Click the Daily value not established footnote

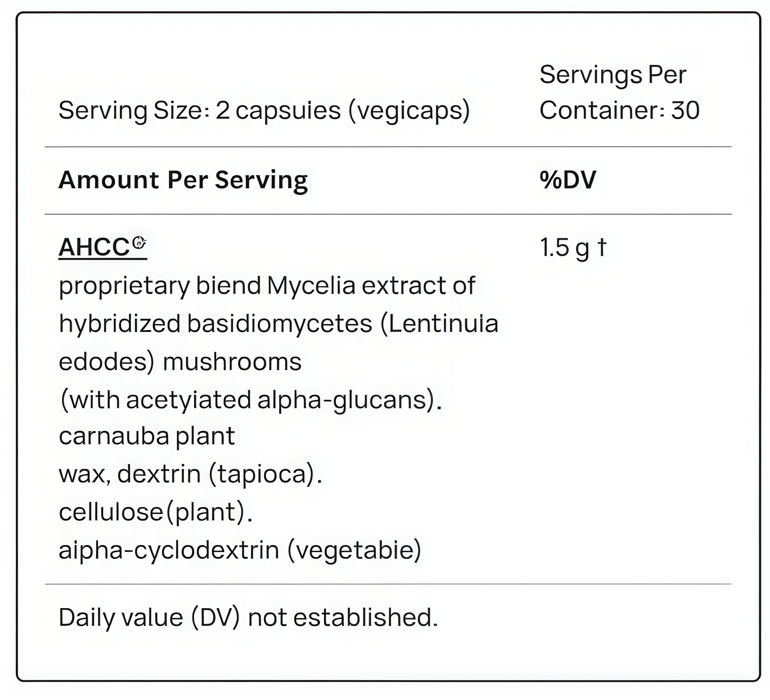point(248,617)
